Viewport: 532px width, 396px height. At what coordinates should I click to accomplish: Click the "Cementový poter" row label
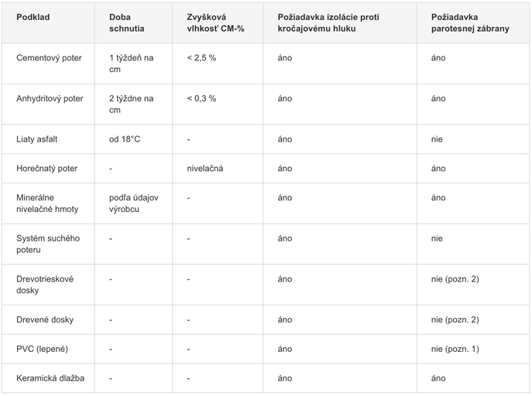click(49, 58)
